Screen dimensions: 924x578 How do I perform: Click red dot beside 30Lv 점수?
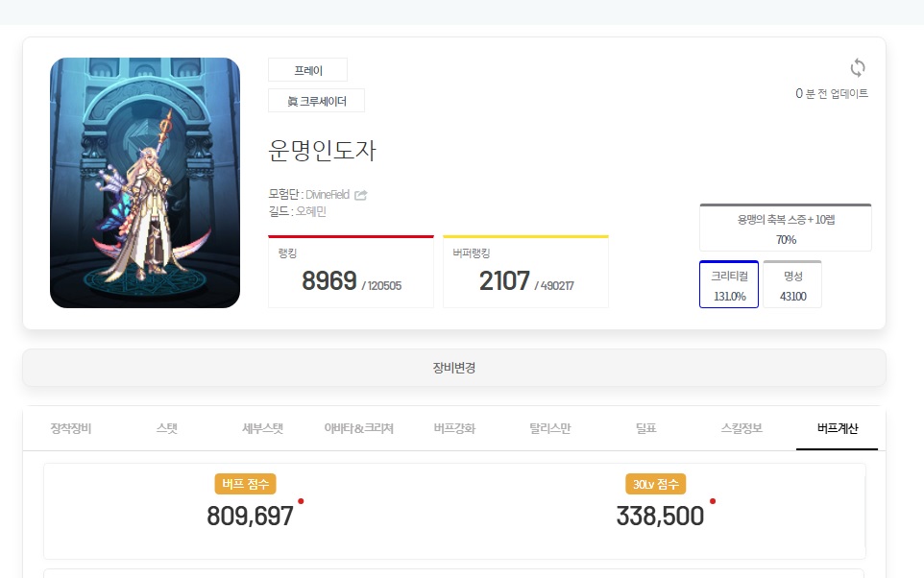[713, 501]
